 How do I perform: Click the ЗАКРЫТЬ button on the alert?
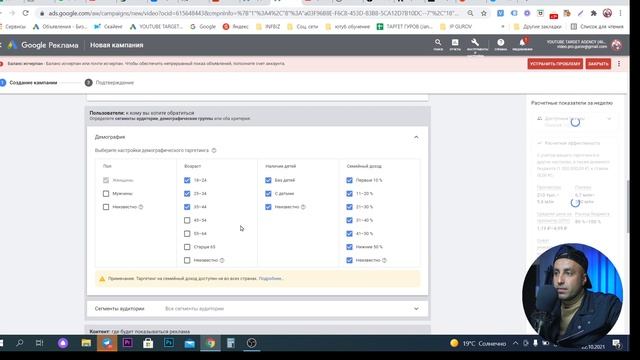pos(598,64)
